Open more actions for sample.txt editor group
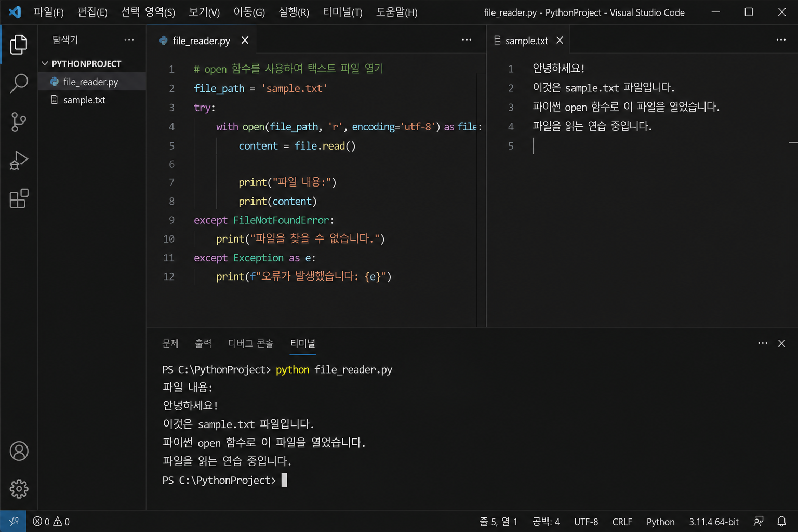This screenshot has height=532, width=798. tap(781, 39)
